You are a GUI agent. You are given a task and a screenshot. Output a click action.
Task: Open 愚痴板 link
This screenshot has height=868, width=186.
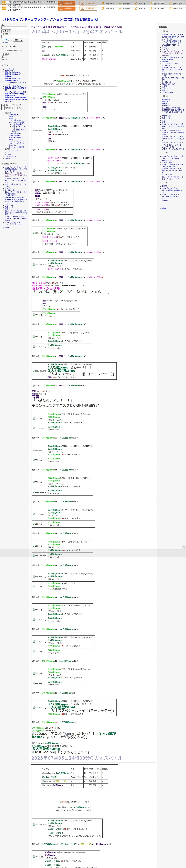(11, 139)
